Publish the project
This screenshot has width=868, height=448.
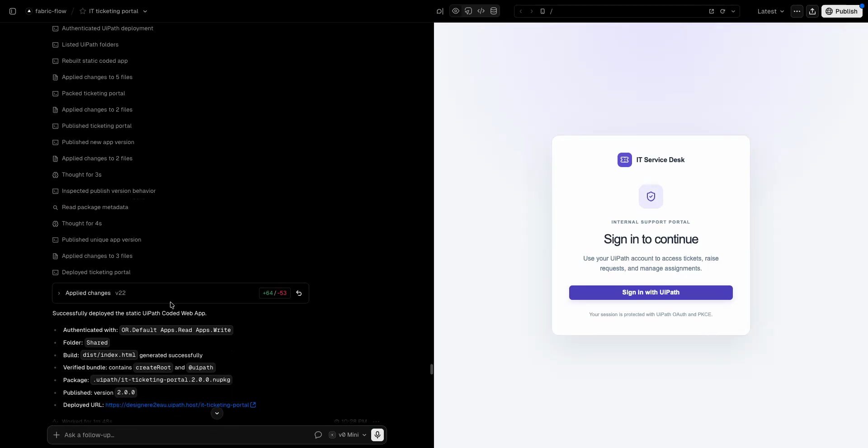tap(841, 11)
